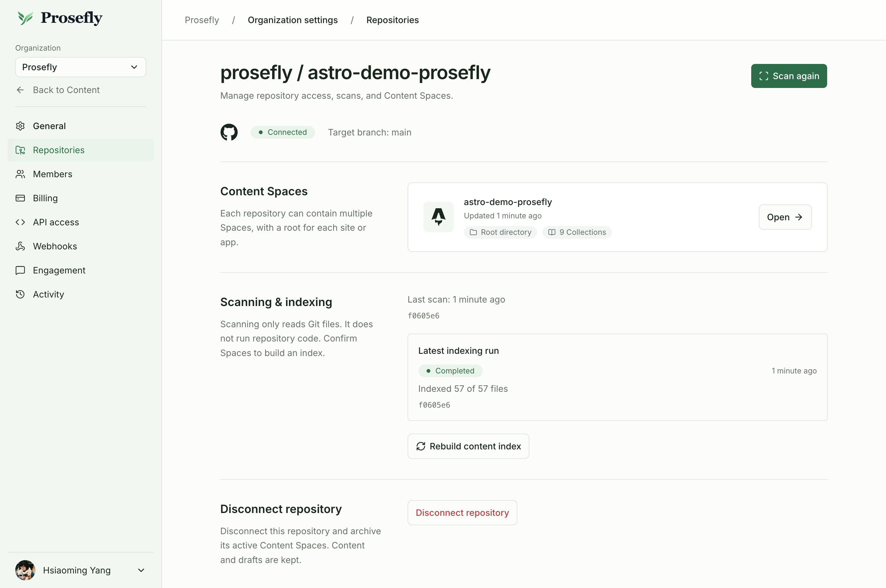Image resolution: width=886 pixels, height=588 pixels.
Task: Open the Prosefly organization dropdown
Action: (x=81, y=67)
